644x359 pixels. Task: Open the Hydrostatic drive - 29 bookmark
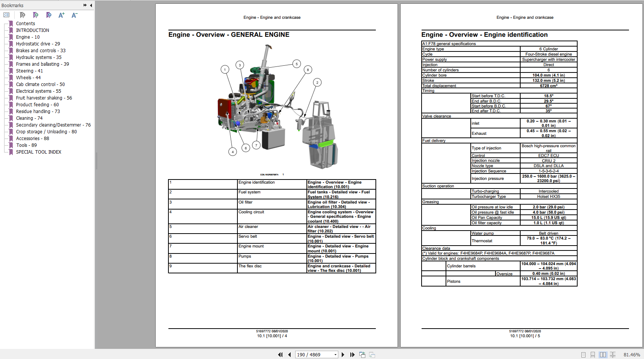point(38,44)
